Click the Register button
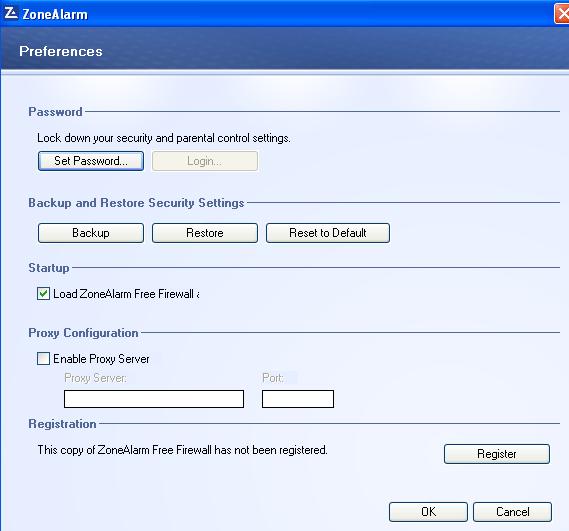 pos(497,454)
